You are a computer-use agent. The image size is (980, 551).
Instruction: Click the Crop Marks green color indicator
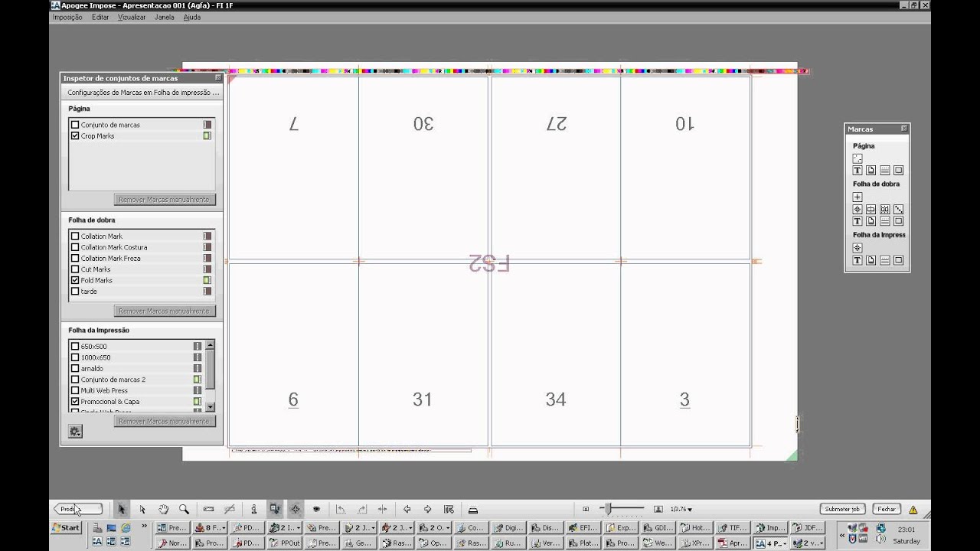(207, 135)
